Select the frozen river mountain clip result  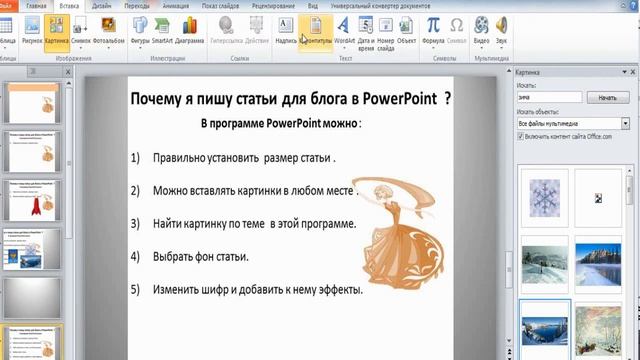(598, 264)
